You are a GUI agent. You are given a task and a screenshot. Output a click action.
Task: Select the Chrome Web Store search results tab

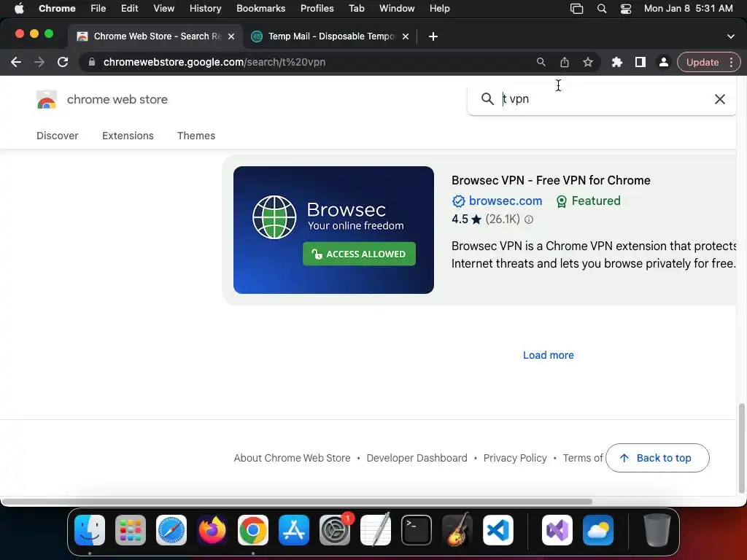coord(156,36)
